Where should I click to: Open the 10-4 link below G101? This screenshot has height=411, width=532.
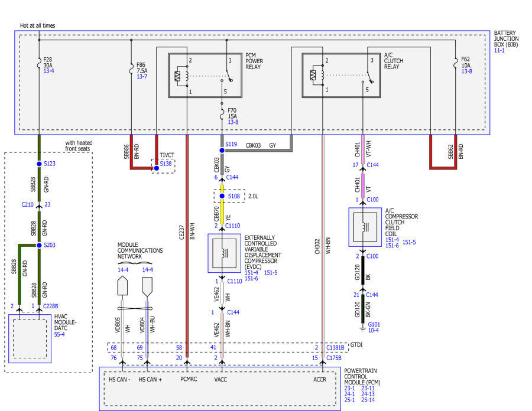coord(373,330)
